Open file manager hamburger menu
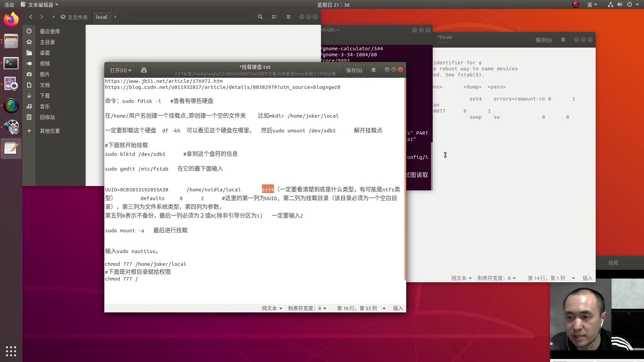The width and height of the screenshot is (644, 362). click(288, 17)
